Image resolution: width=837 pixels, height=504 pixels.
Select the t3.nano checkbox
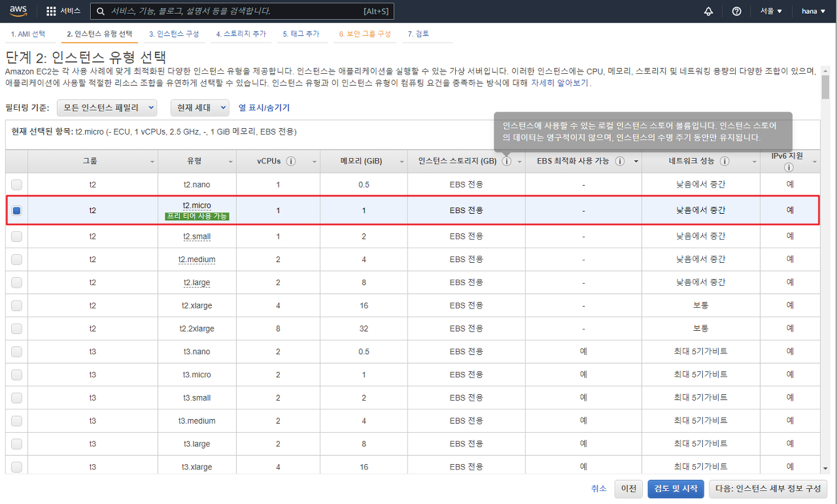(16, 352)
